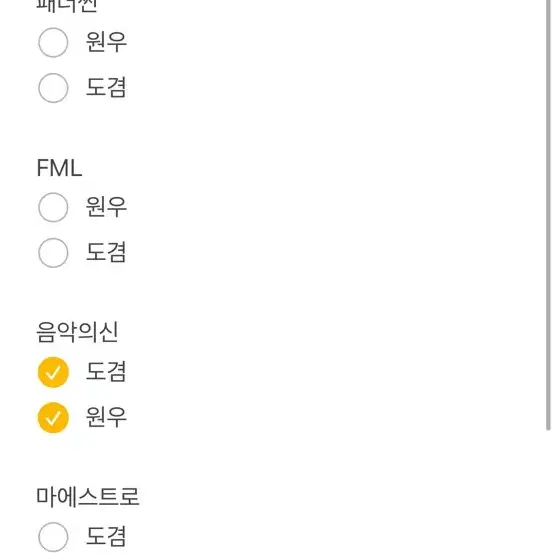Select the 도겸 circle under 마에스트로
Screen dimensions: 555x555
tap(53, 537)
